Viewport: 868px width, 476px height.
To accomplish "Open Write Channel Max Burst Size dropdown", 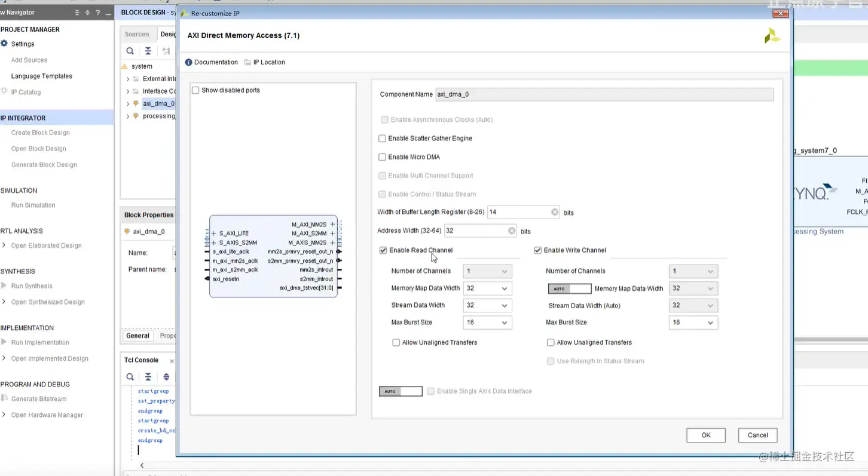I will [693, 323].
